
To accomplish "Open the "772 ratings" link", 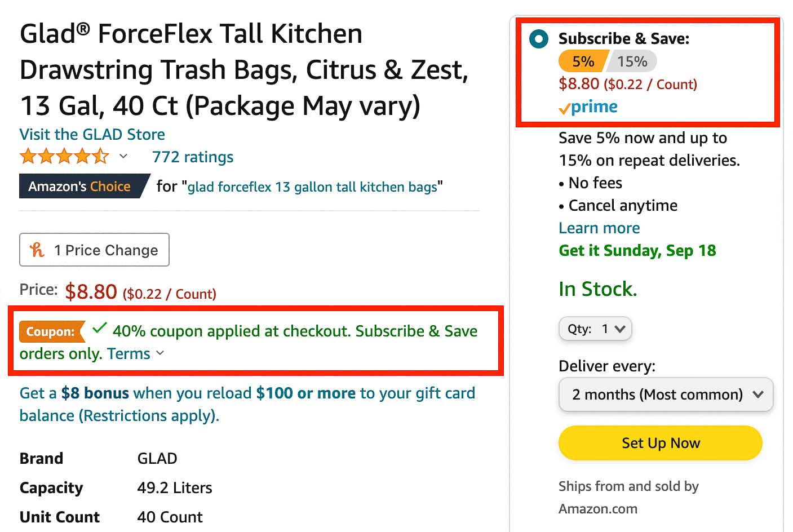I will tap(192, 157).
